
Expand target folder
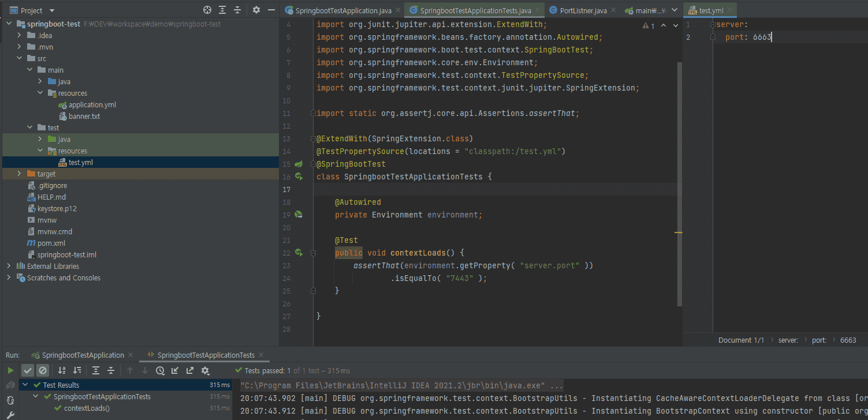click(19, 174)
